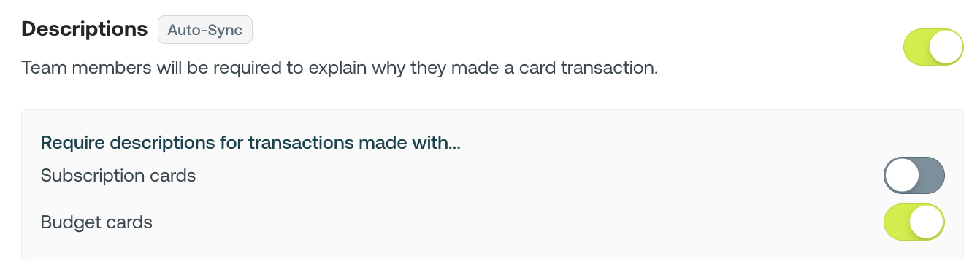Click the white knob of Budget cards switch
Image resolution: width=980 pixels, height=280 pixels.
pyautogui.click(x=927, y=222)
